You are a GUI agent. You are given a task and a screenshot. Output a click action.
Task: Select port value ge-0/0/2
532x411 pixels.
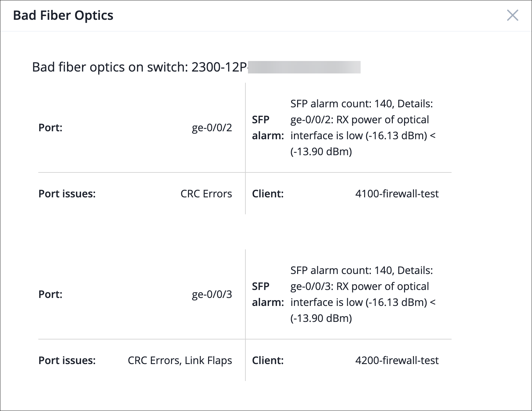212,128
